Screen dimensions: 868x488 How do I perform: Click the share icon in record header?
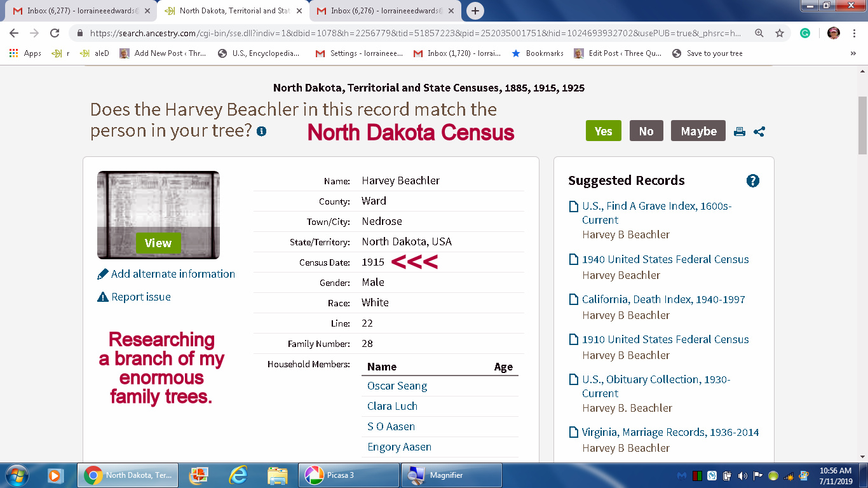pyautogui.click(x=759, y=132)
